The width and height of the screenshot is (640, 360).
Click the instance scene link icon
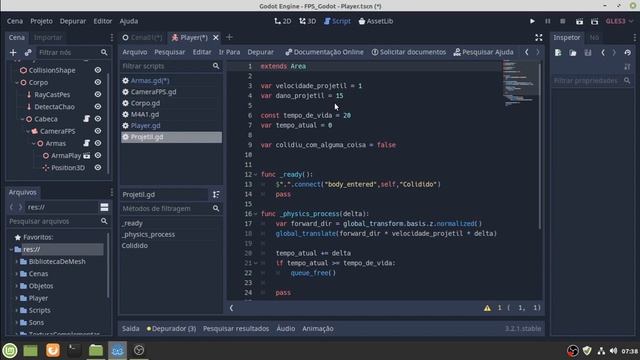[28, 52]
